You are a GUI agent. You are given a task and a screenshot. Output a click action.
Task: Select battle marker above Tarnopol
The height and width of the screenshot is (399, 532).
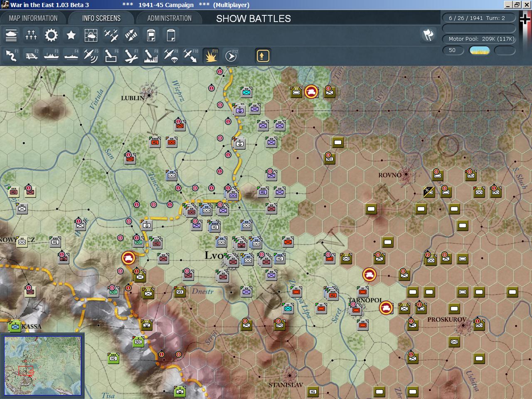tap(369, 274)
